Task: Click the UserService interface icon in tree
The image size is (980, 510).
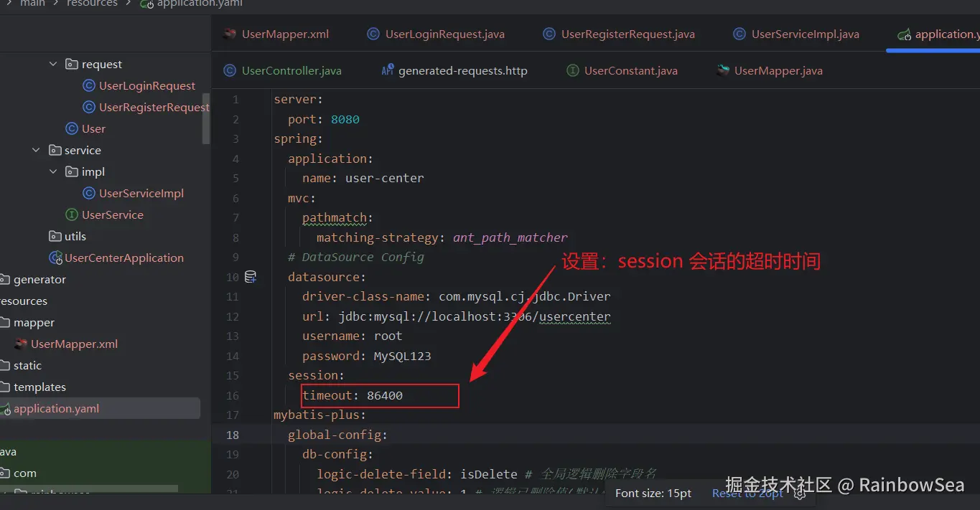Action: (72, 214)
